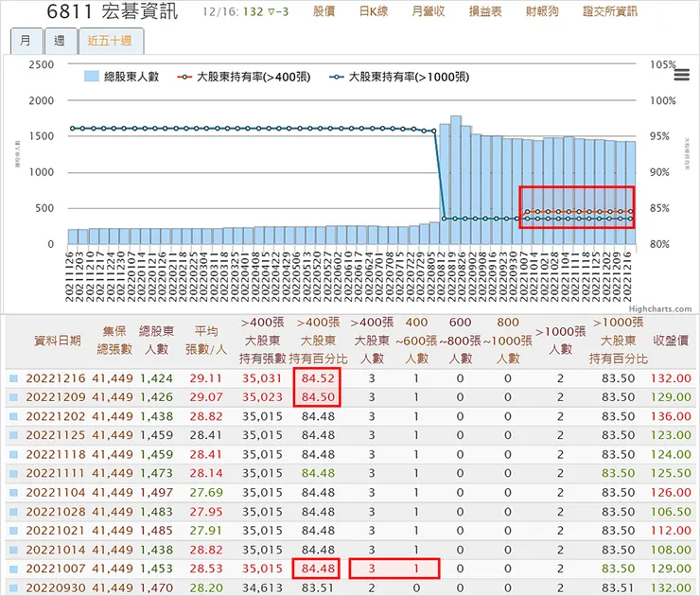Click the blue square icon beside 20221209
Screen dimensions: 700x596
14,397
